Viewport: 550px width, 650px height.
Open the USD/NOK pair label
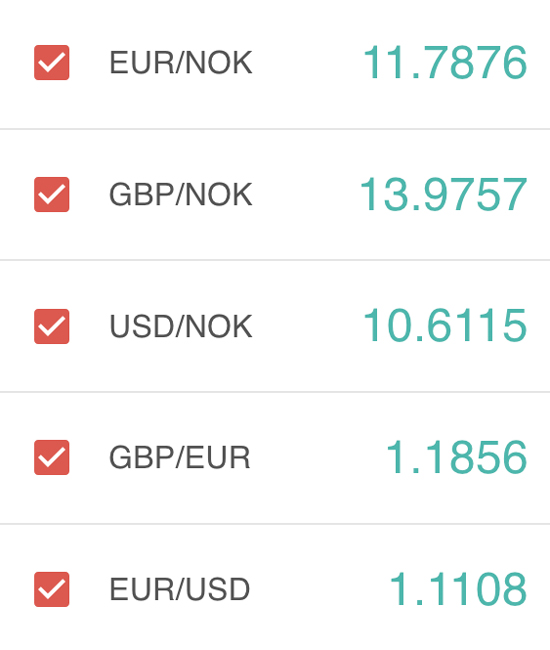click(x=181, y=326)
